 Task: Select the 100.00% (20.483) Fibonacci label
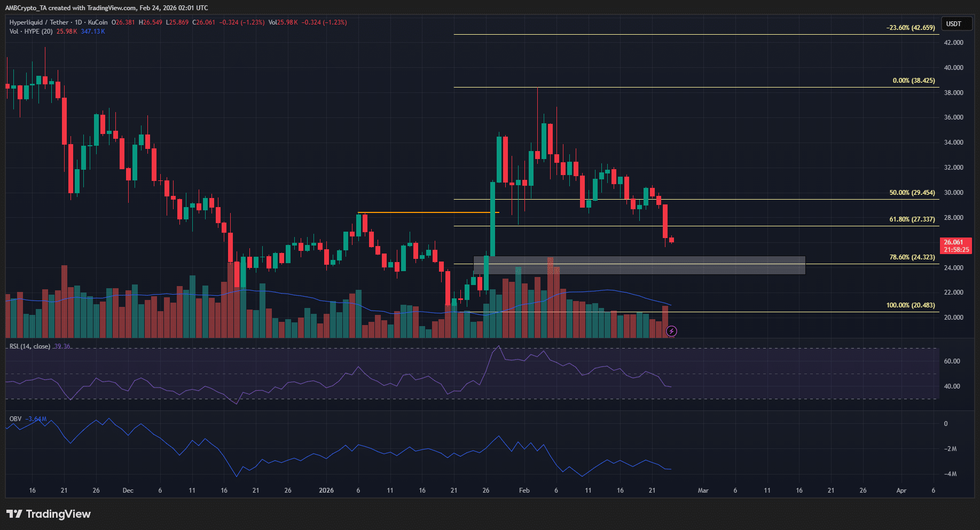[x=910, y=305]
